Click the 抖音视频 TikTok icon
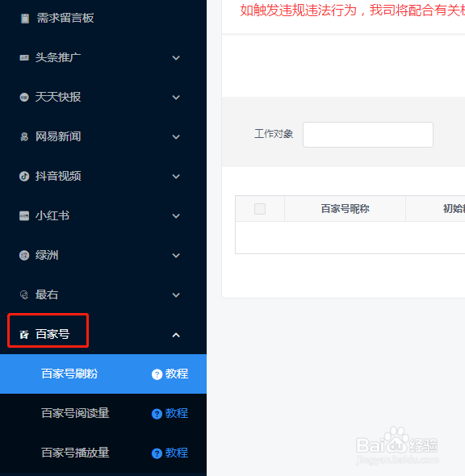465x476 pixels. pyautogui.click(x=24, y=176)
